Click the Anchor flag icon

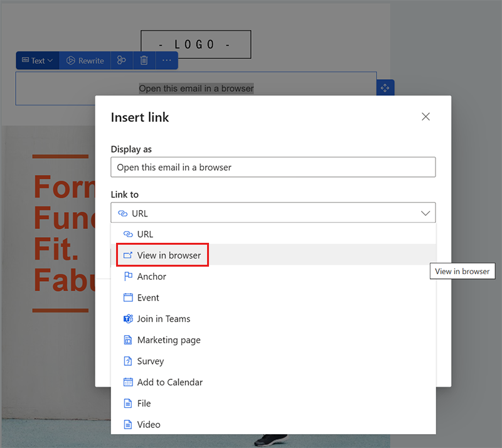click(128, 276)
